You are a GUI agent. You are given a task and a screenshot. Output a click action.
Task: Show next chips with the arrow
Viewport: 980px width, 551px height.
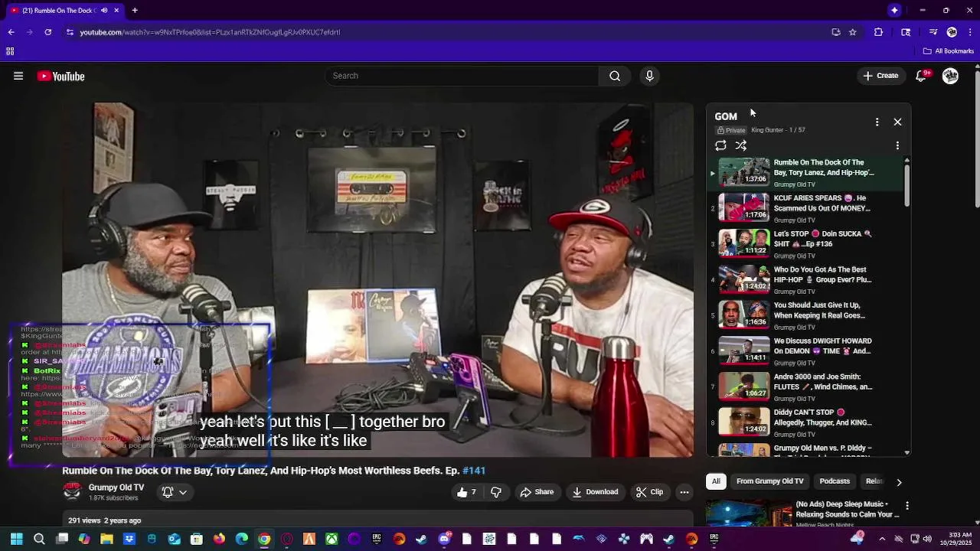(899, 482)
